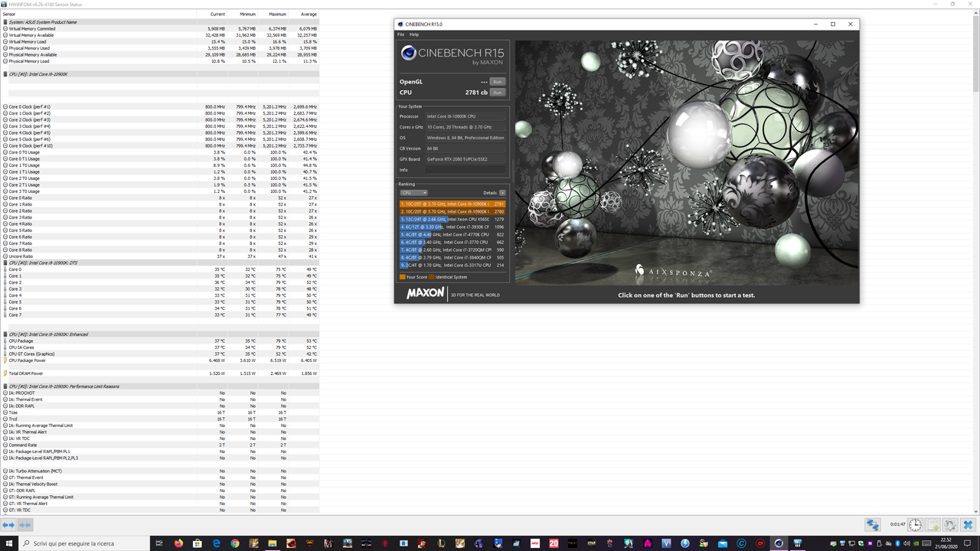
Task: Click the blue double-arrow columns icon in HWiNFO
Action: (x=8, y=524)
